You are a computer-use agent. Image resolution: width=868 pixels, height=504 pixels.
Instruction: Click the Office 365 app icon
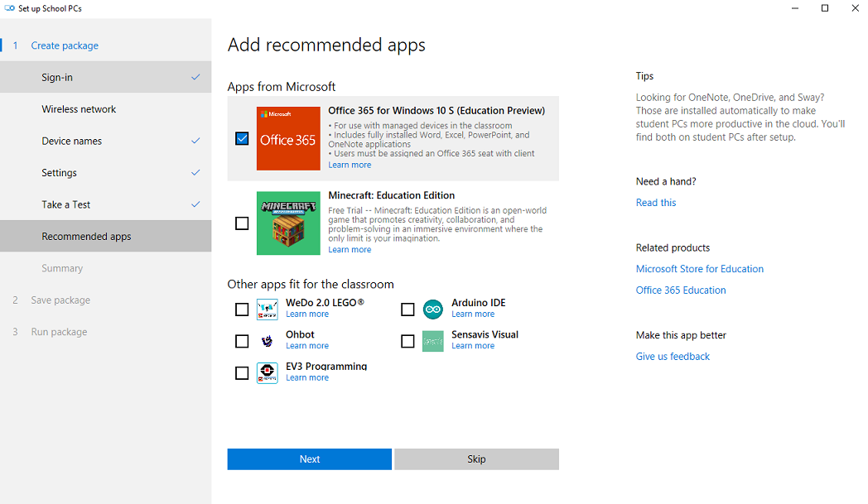point(288,139)
